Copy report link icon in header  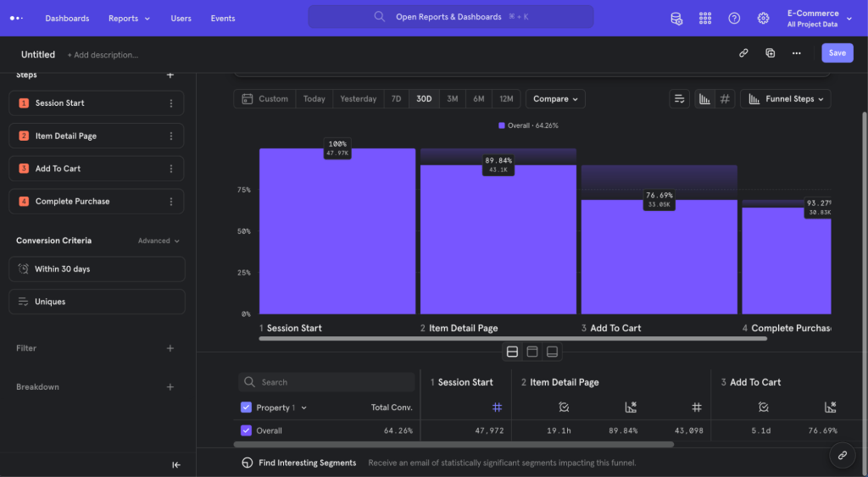tap(743, 53)
